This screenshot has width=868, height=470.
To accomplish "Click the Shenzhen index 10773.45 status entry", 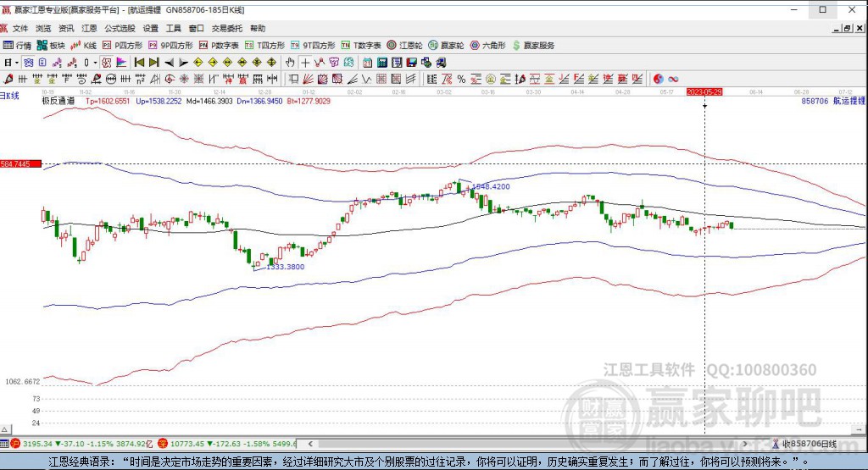I will [x=227, y=444].
